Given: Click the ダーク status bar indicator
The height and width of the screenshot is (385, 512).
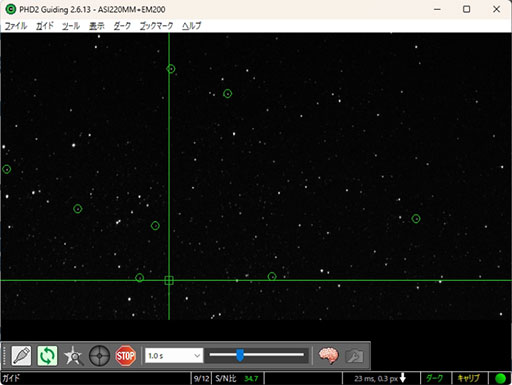Looking at the screenshot, I should point(434,378).
